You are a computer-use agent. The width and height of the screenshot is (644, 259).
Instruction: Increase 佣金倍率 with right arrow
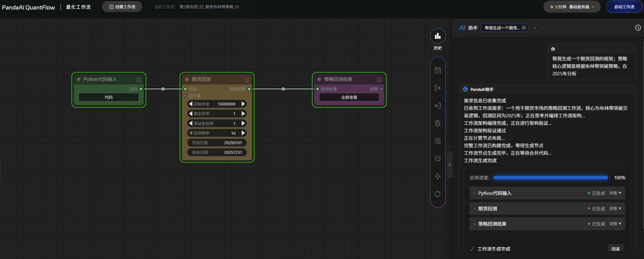[x=243, y=114]
